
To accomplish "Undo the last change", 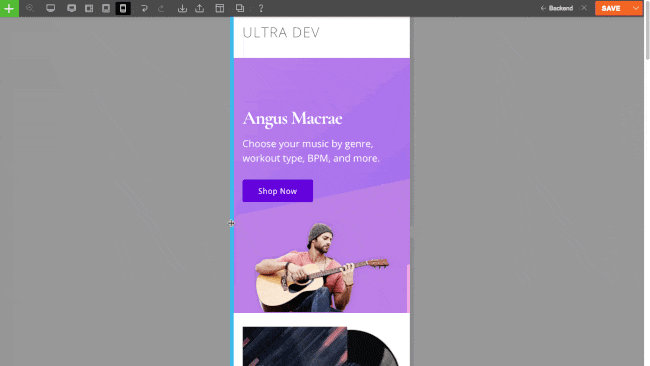I will coord(144,8).
